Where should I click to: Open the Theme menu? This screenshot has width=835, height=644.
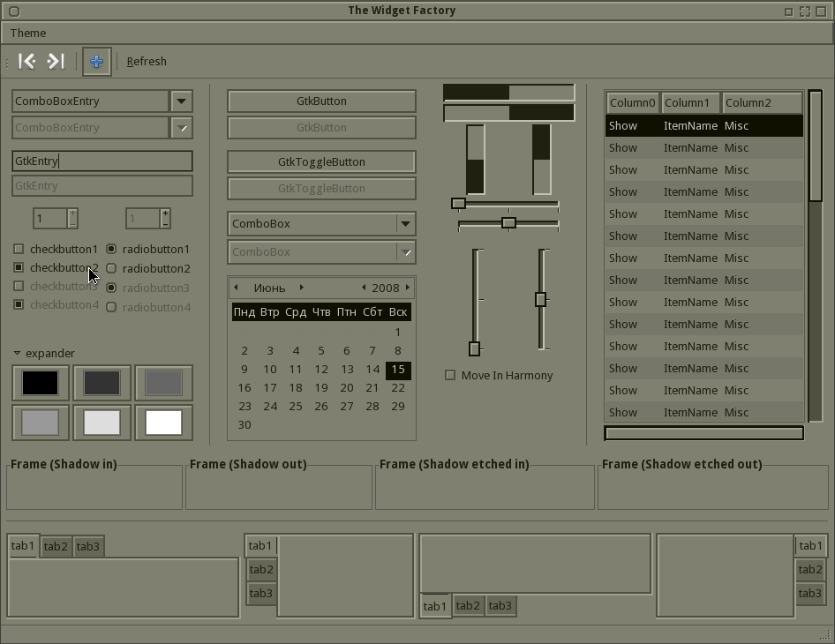(x=28, y=33)
